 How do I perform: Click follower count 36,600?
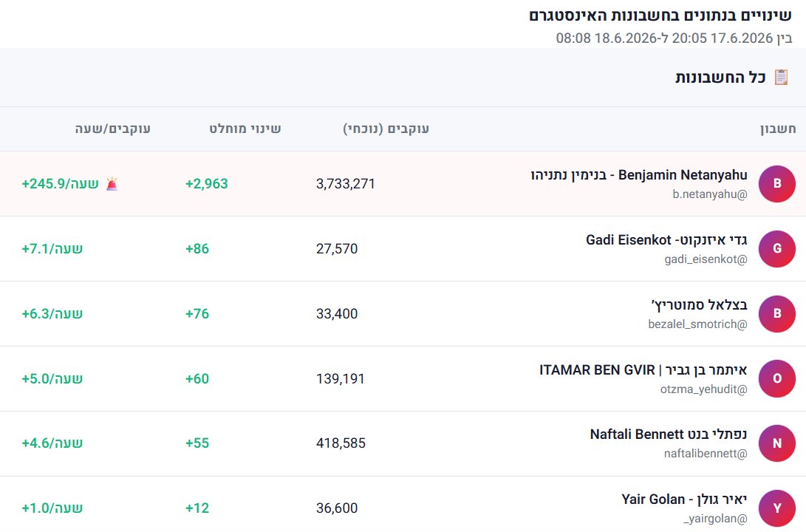click(337, 508)
